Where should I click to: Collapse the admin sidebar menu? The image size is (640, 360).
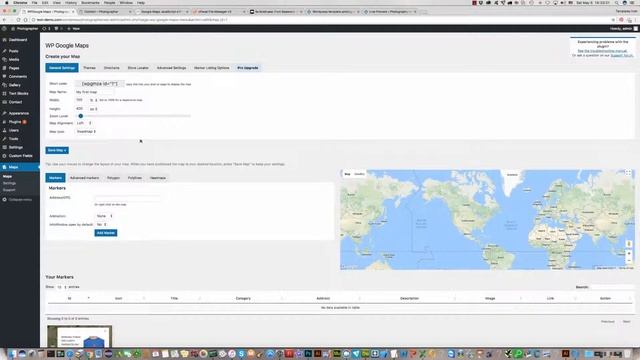coord(20,200)
